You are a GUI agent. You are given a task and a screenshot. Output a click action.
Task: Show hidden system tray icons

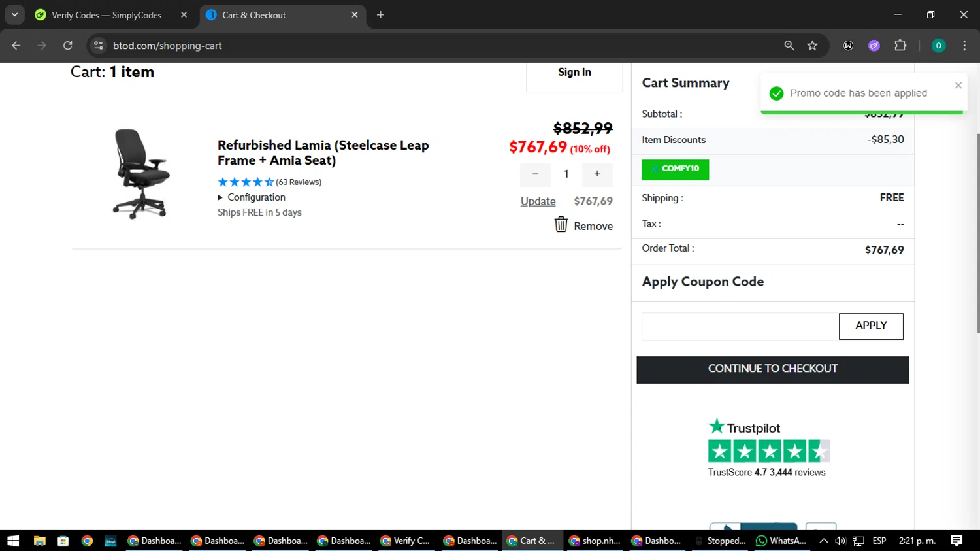click(x=824, y=541)
